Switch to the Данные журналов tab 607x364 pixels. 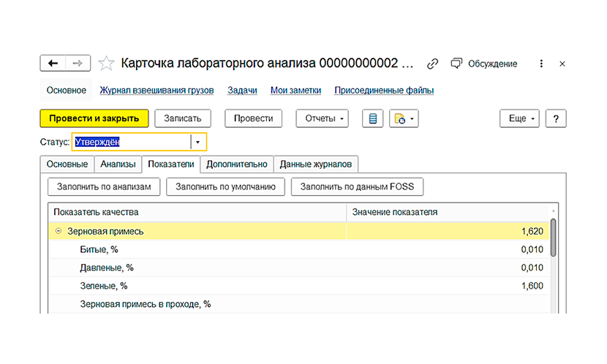coord(316,164)
